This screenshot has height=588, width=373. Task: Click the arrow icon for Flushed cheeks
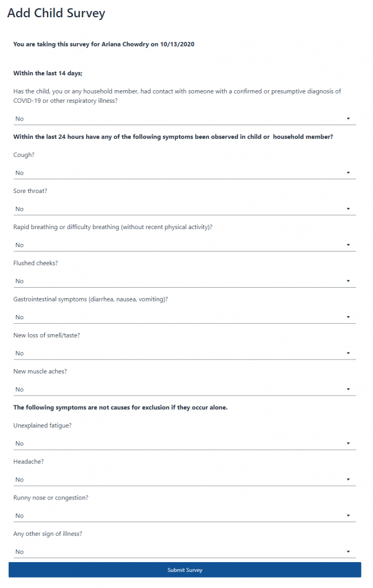tap(348, 281)
